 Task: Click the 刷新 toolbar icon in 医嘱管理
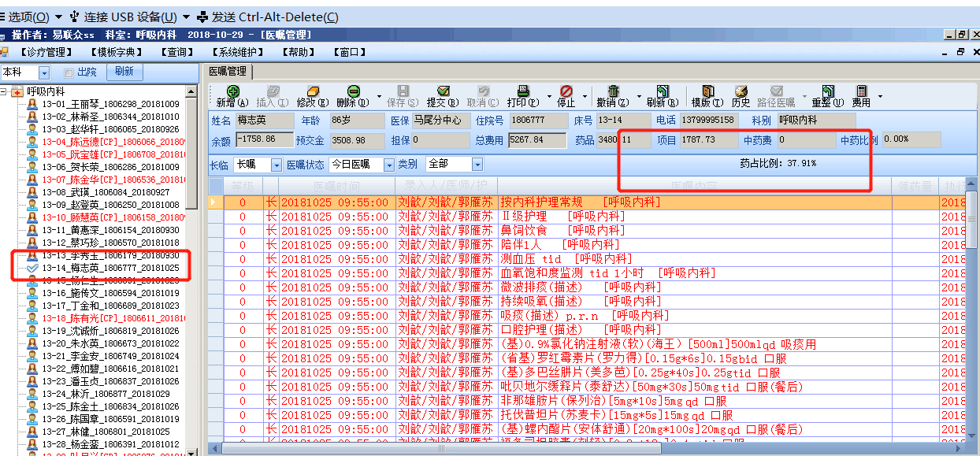(663, 91)
